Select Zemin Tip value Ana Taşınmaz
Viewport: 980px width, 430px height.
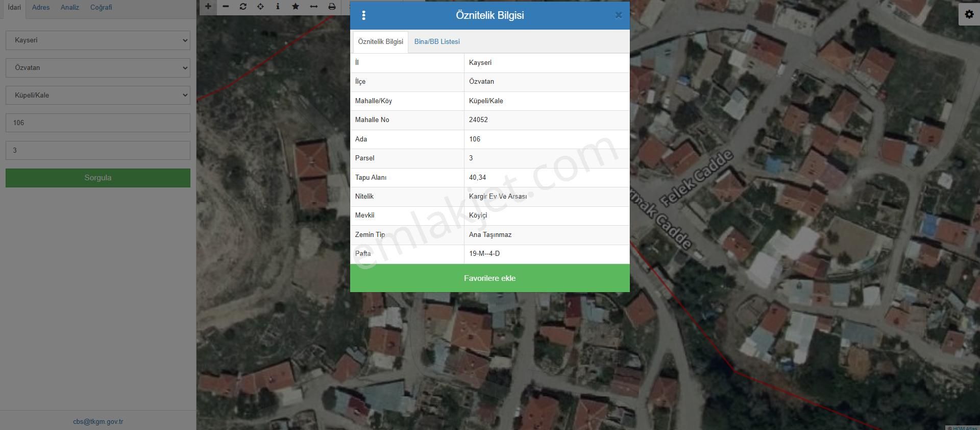point(490,235)
